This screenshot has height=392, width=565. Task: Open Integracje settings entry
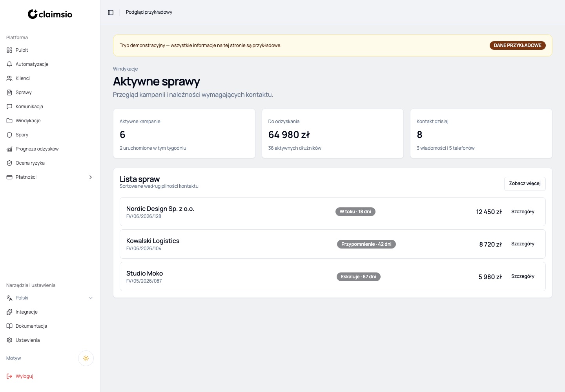tap(50, 312)
